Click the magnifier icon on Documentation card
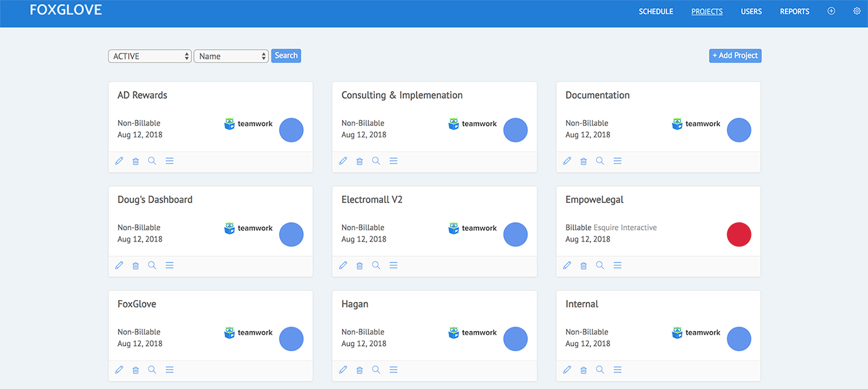Image resolution: width=868 pixels, height=389 pixels. 600,161
